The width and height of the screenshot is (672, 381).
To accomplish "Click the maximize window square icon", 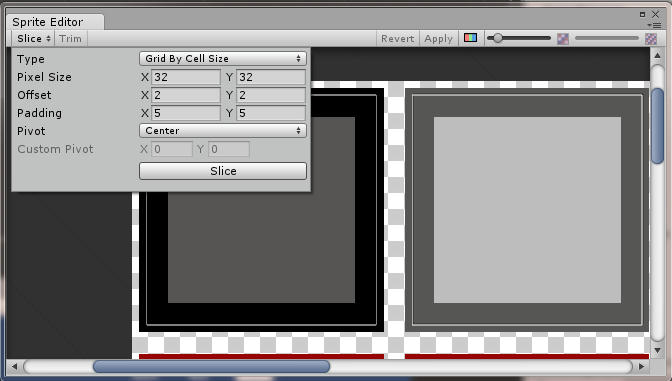I will point(642,14).
